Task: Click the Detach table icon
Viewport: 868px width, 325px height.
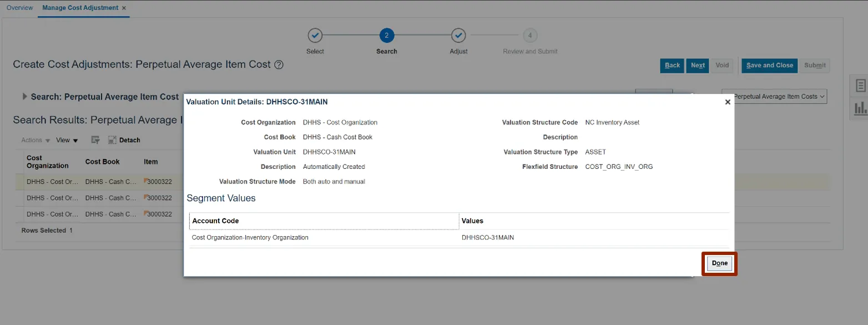Action: 124,141
